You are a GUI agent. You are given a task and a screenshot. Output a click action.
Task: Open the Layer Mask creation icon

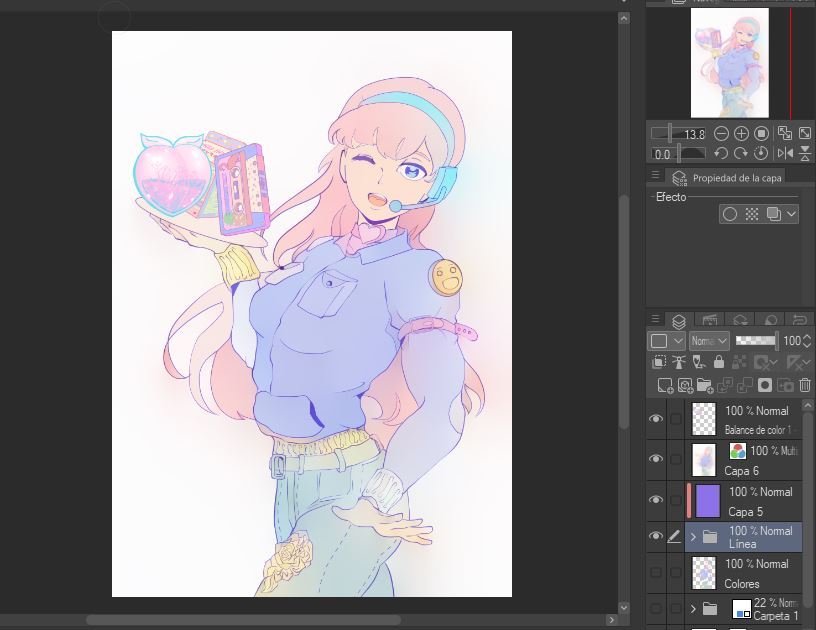765,386
